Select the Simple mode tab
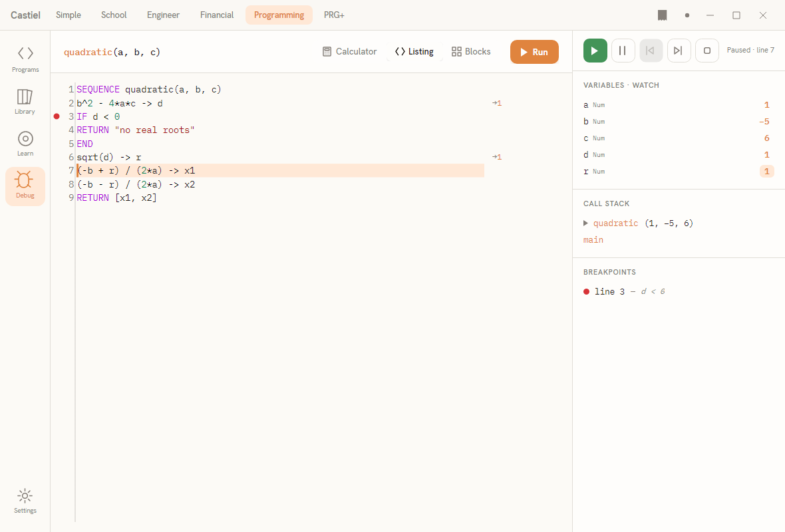785x532 pixels. coord(68,15)
